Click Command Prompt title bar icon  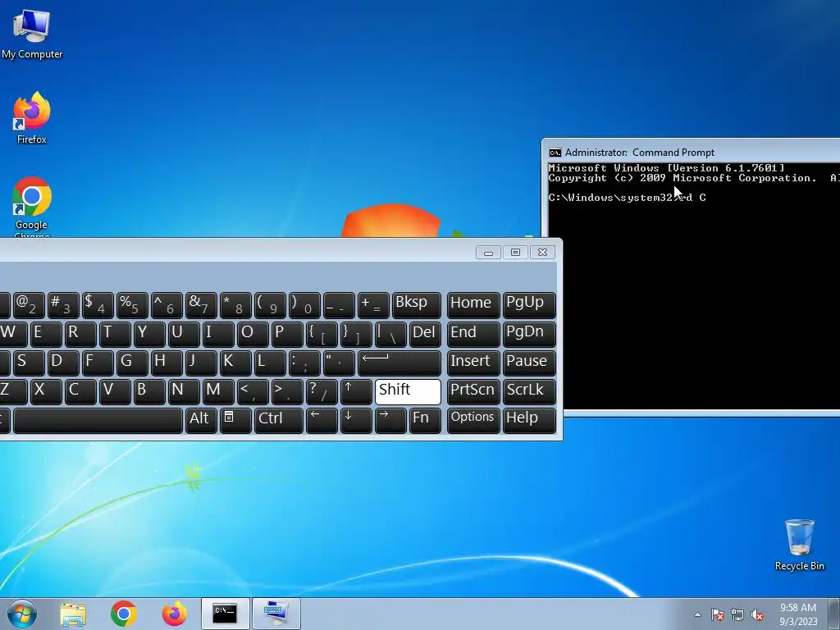(555, 153)
